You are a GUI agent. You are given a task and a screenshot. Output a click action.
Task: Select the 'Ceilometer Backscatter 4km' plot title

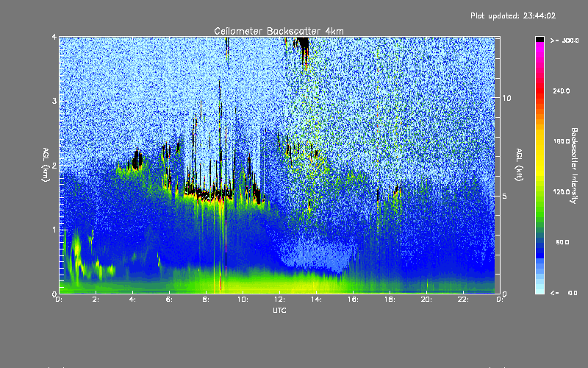279,31
